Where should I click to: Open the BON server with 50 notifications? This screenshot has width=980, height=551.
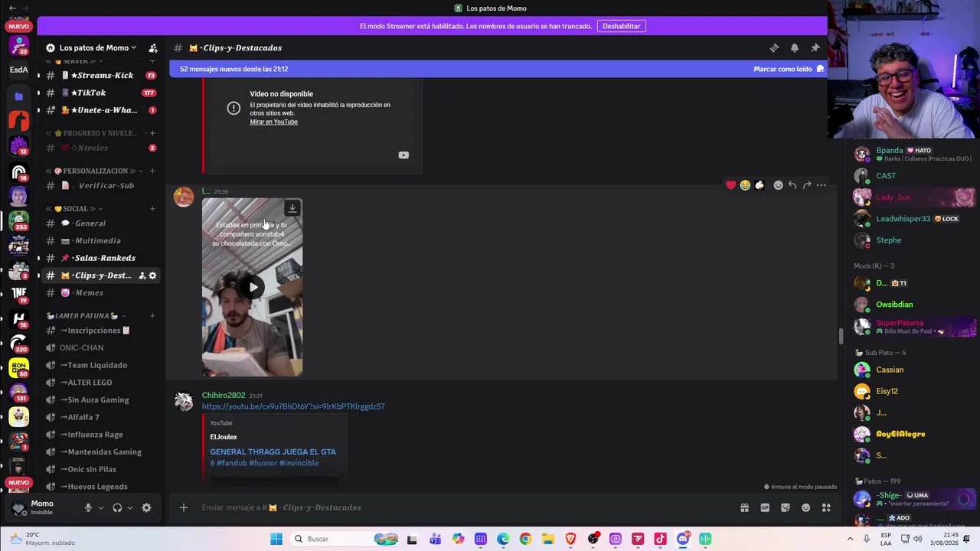tap(19, 368)
